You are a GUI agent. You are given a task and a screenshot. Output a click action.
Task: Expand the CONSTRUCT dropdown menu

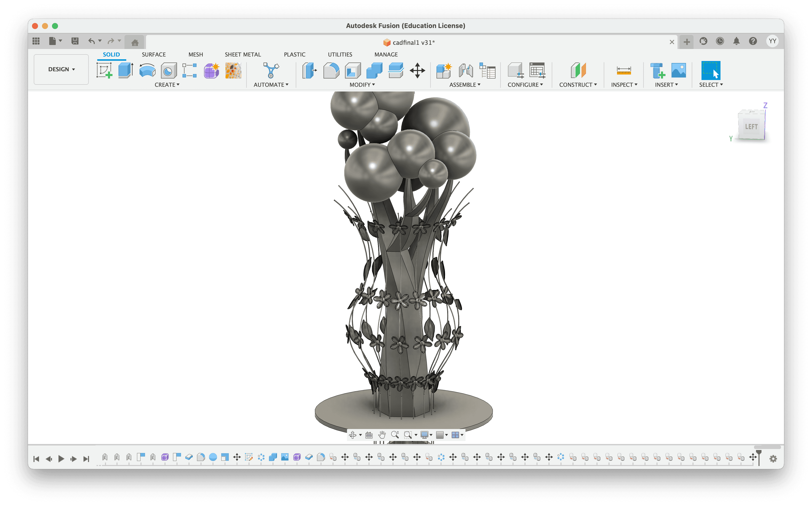coord(578,85)
